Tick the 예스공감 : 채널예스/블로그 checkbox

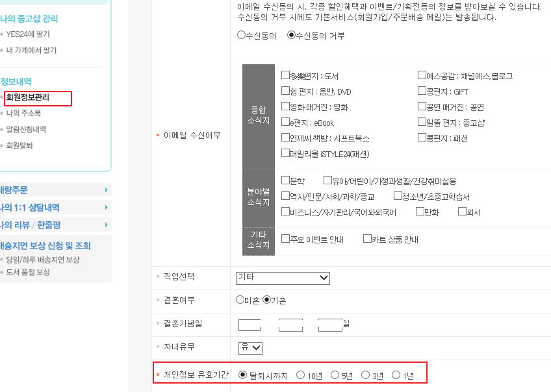(422, 75)
